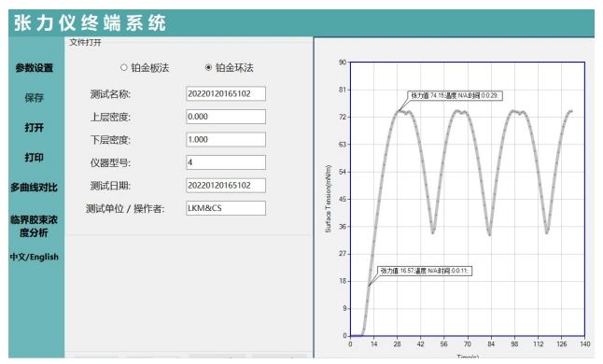Click the 张力值 74.15 chart annotation
This screenshot has height=364, width=603.
(455, 96)
